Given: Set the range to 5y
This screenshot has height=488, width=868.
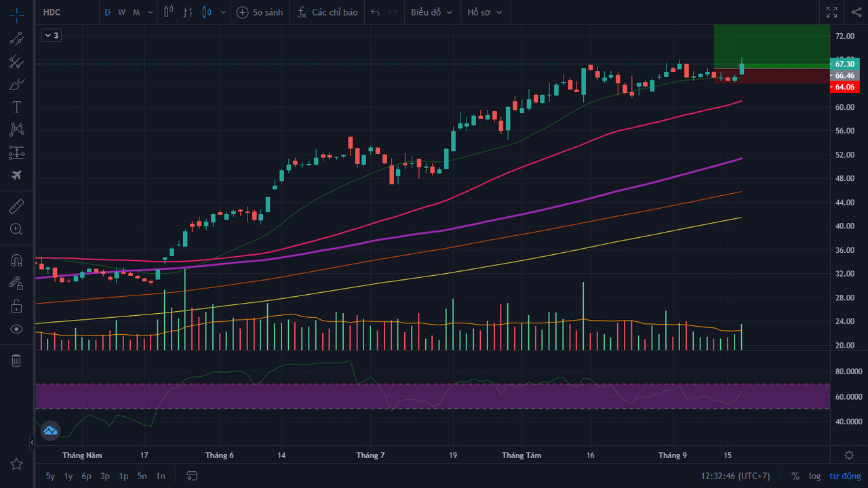Looking at the screenshot, I should (50, 476).
